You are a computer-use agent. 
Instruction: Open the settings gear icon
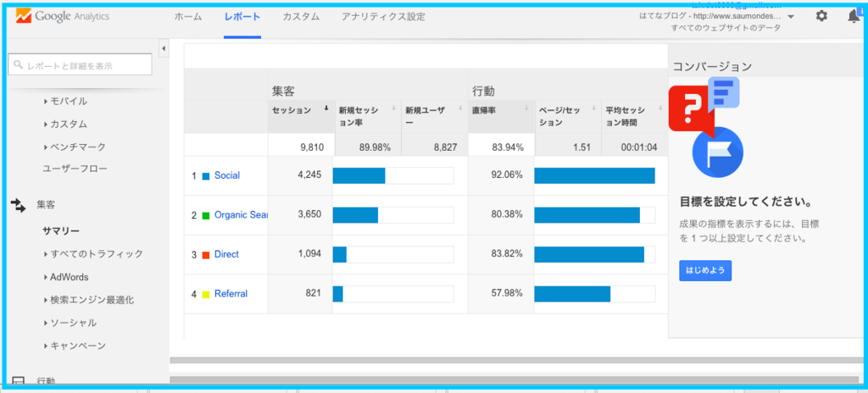821,16
